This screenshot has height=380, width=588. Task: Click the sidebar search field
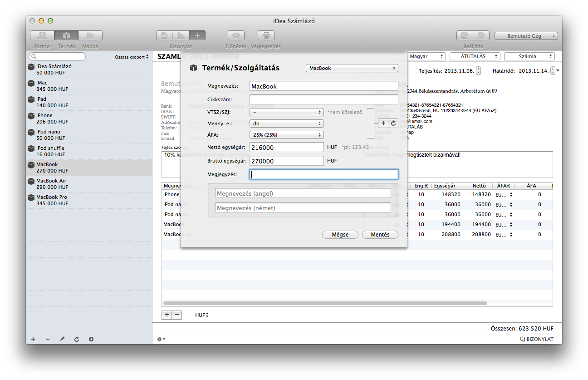[57, 57]
